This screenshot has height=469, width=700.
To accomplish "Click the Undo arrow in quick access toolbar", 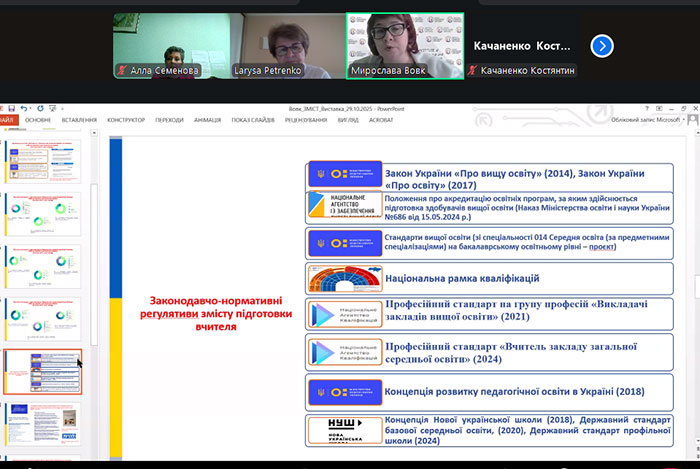I will coord(24,108).
